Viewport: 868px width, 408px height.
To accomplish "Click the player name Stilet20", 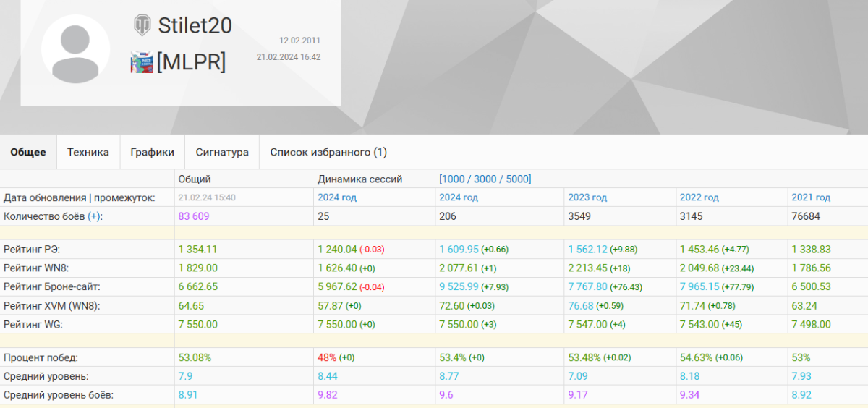I will 195,26.
